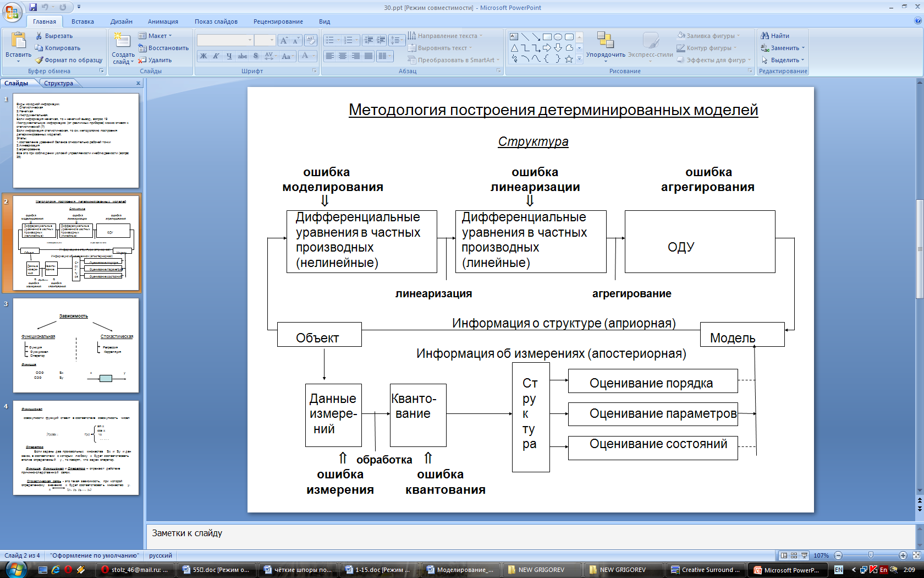Cut the selection with Вырезать

pos(54,36)
